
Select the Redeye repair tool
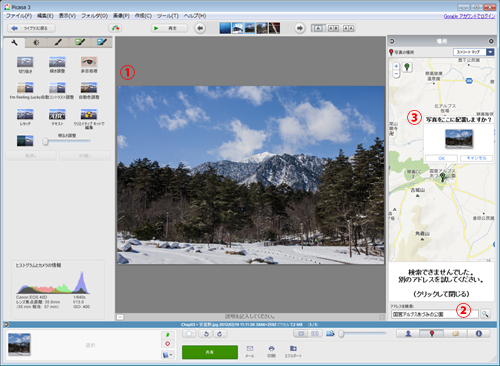(89, 62)
